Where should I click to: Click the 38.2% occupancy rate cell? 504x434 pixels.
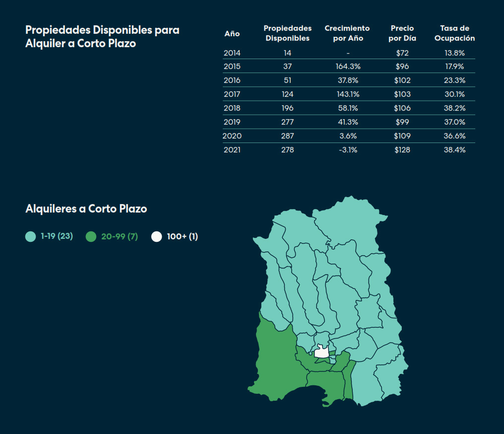click(x=454, y=108)
